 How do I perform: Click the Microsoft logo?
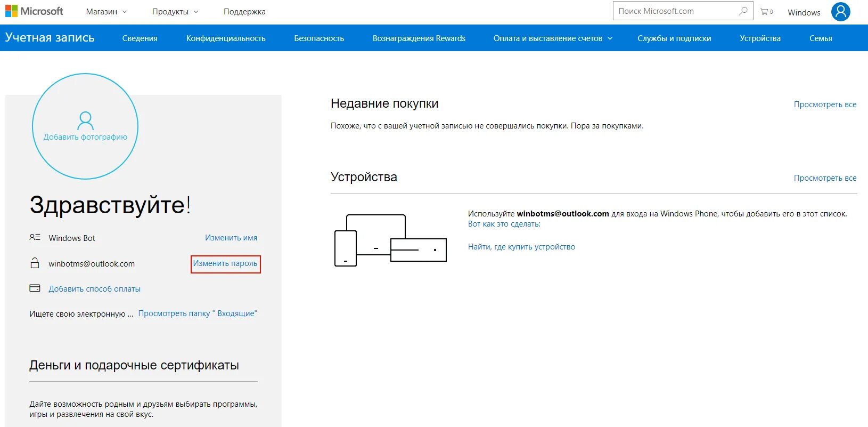click(34, 11)
